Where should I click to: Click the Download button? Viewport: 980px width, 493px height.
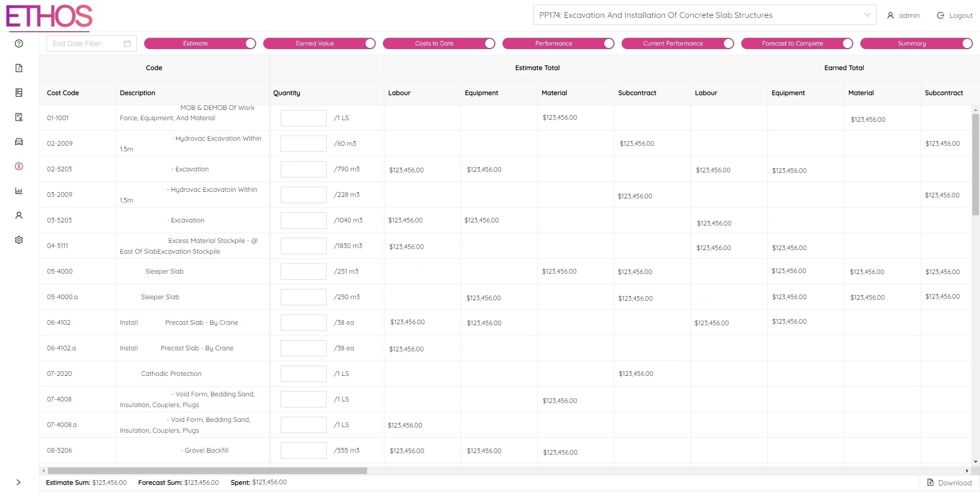pyautogui.click(x=949, y=483)
